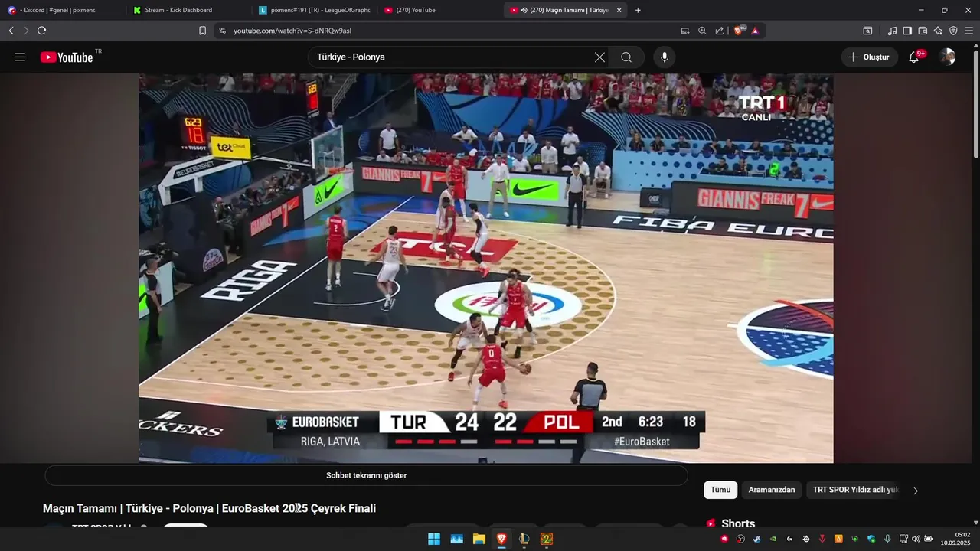Open OBS tray icon
Screen dimensions: 980x551
(x=740, y=539)
